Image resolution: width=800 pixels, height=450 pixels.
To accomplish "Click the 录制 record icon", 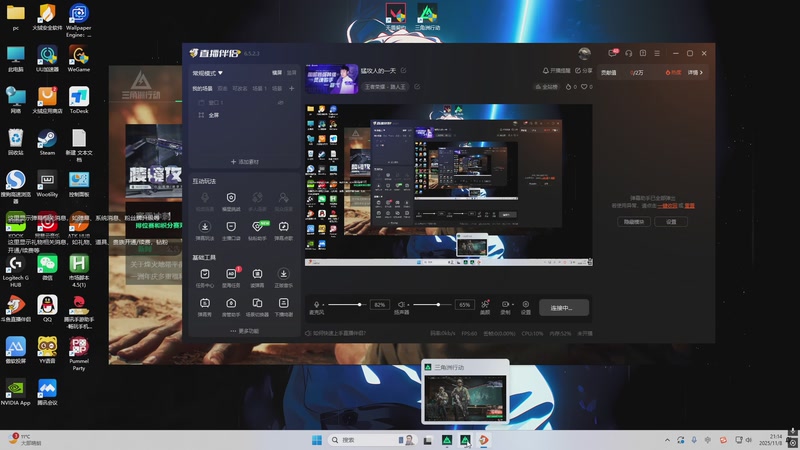I will click(504, 307).
